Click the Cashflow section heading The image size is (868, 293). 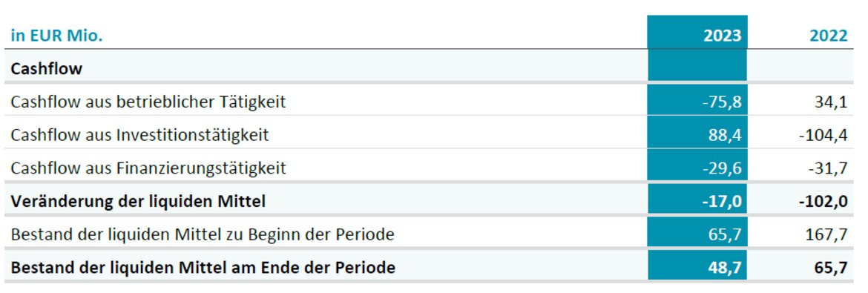pos(47,69)
